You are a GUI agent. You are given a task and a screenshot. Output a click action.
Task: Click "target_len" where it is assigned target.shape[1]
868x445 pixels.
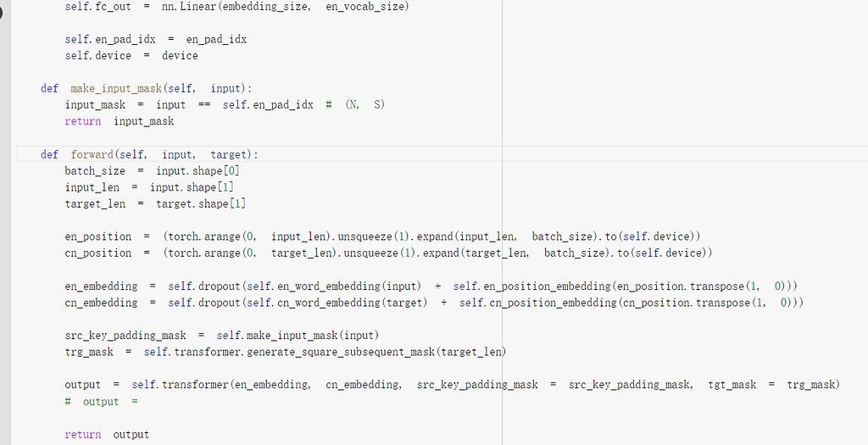pos(95,203)
